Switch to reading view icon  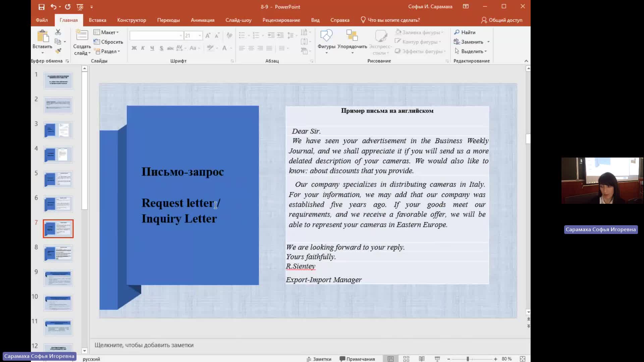(x=422, y=359)
